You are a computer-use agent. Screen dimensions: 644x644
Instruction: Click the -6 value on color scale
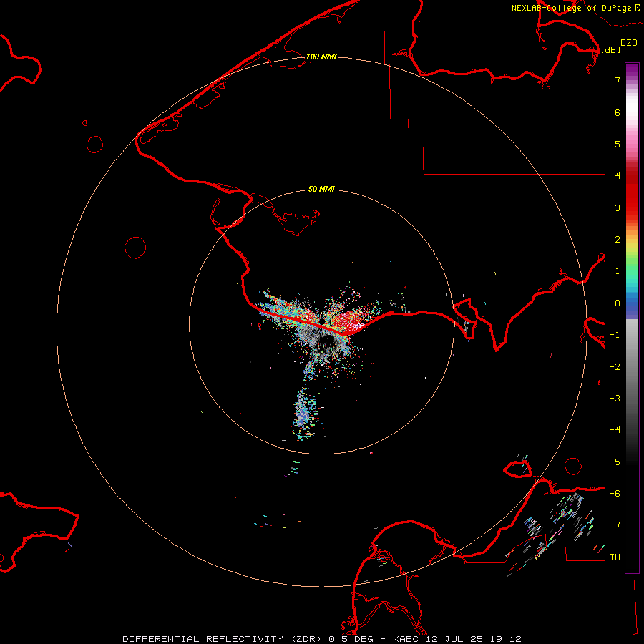point(615,494)
